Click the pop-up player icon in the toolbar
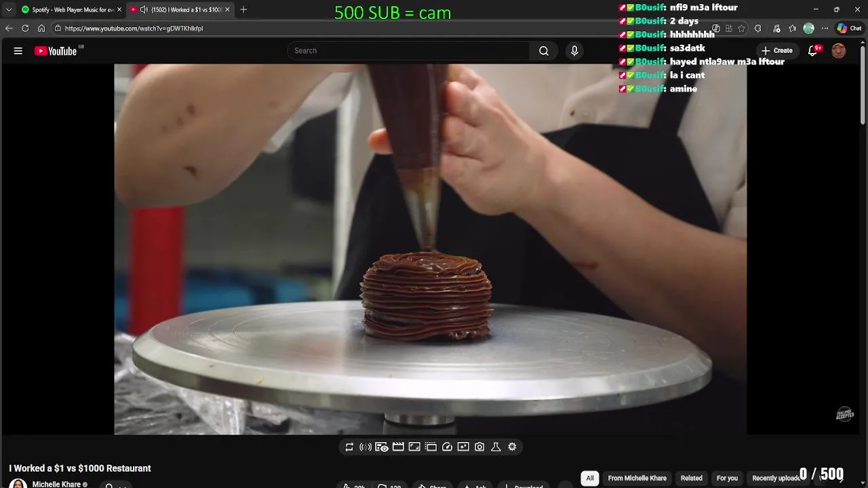The height and width of the screenshot is (488, 868). point(431,447)
